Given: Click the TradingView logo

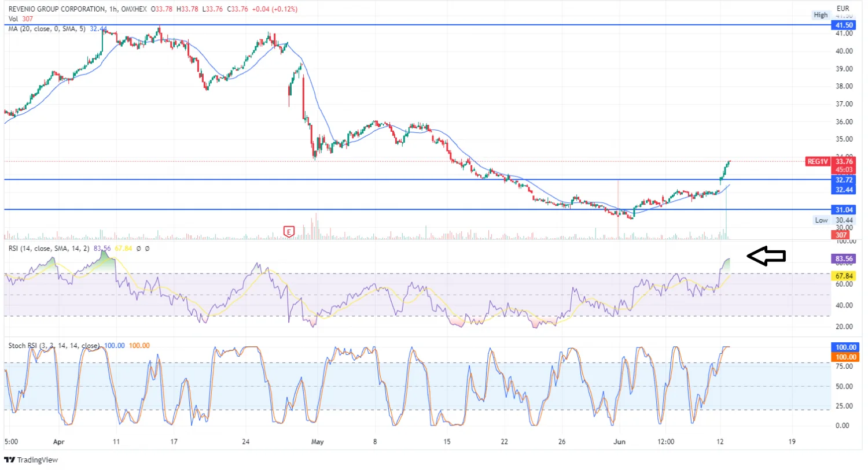Looking at the screenshot, I should [x=32, y=460].
